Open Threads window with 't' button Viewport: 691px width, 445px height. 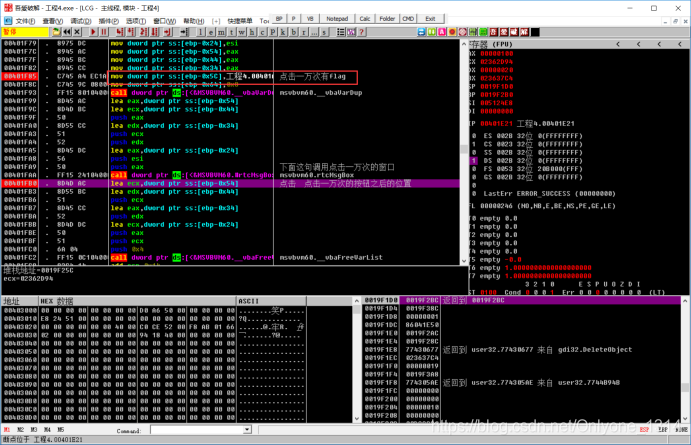coord(231,32)
